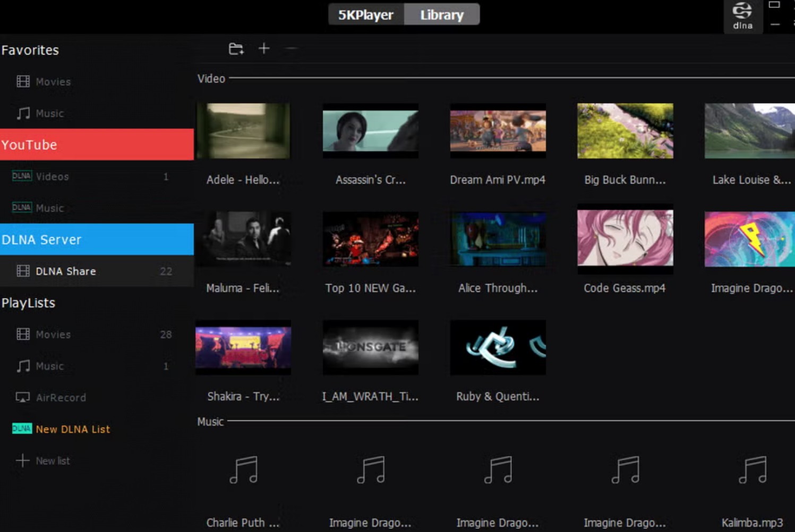Select the Music icon under Favorites
795x532 pixels.
pyautogui.click(x=23, y=113)
